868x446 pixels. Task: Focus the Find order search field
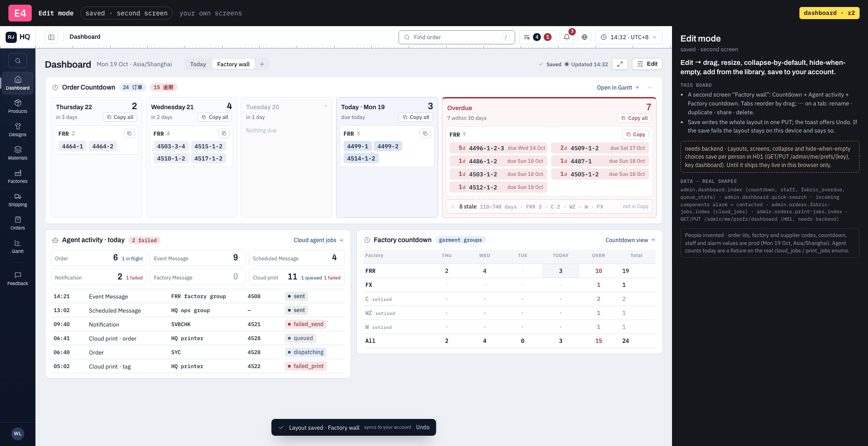457,37
